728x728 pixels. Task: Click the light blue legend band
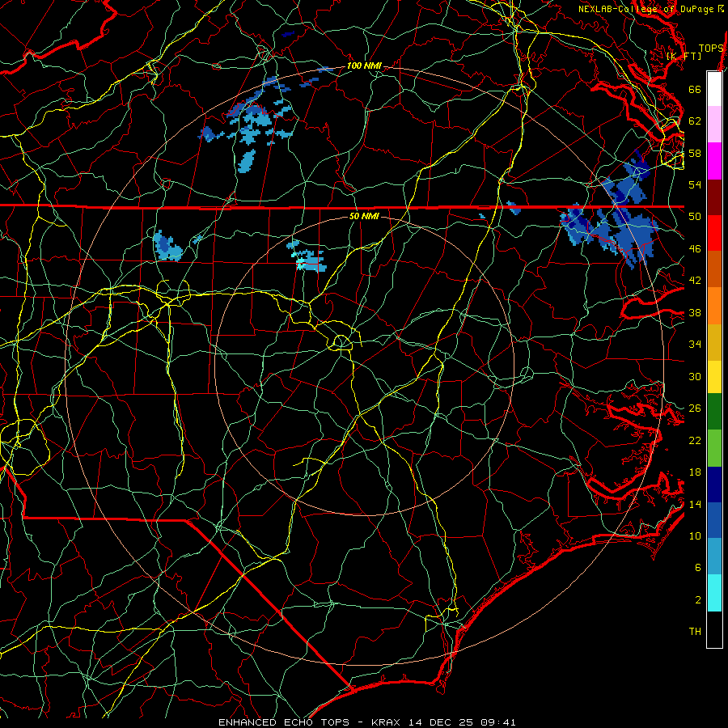coord(714,557)
